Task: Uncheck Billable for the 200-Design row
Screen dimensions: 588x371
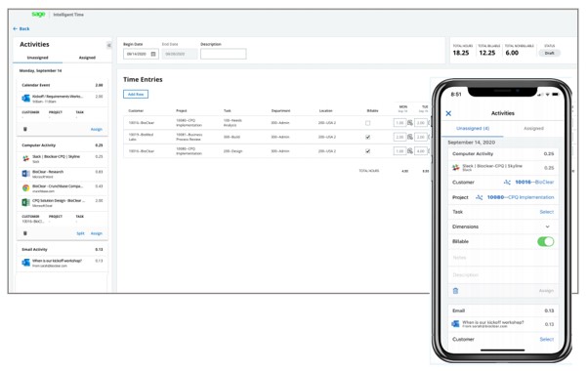Action: coord(368,151)
